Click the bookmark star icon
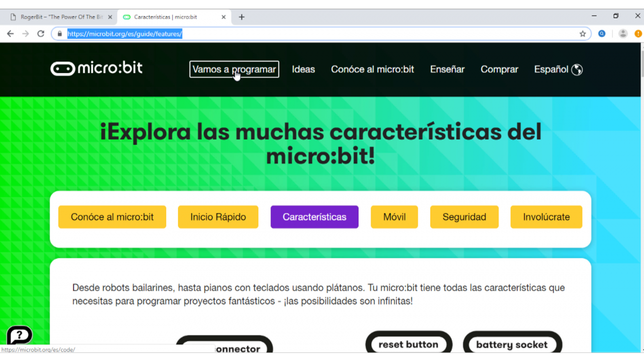Image resolution: width=644 pixels, height=362 pixels. click(x=583, y=34)
